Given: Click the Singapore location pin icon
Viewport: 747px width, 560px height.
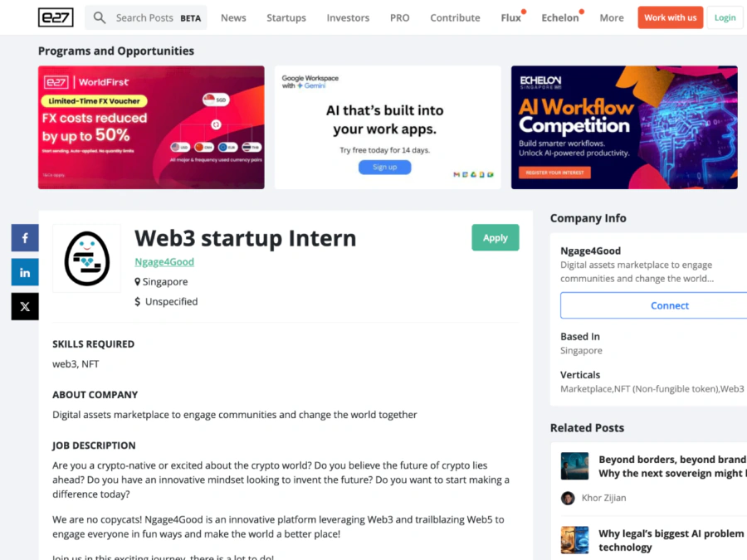Looking at the screenshot, I should (138, 281).
